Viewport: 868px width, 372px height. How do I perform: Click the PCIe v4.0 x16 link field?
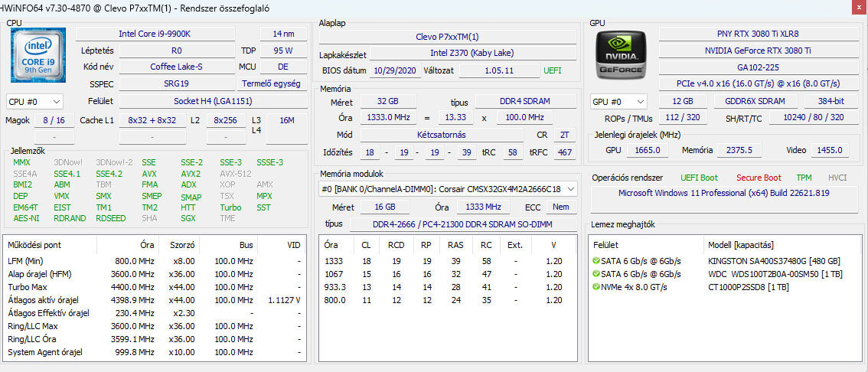coord(758,83)
